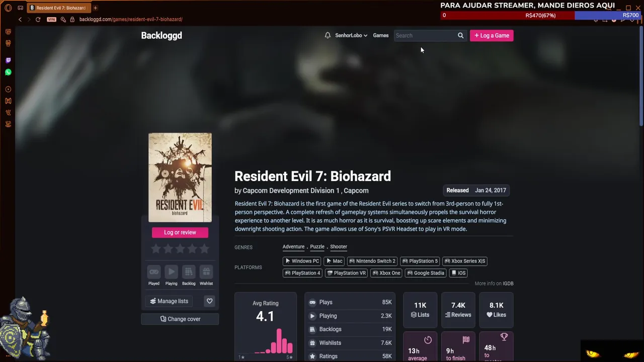This screenshot has width=644, height=362.
Task: Open Twitch from the browser sidebar
Action: click(8, 60)
